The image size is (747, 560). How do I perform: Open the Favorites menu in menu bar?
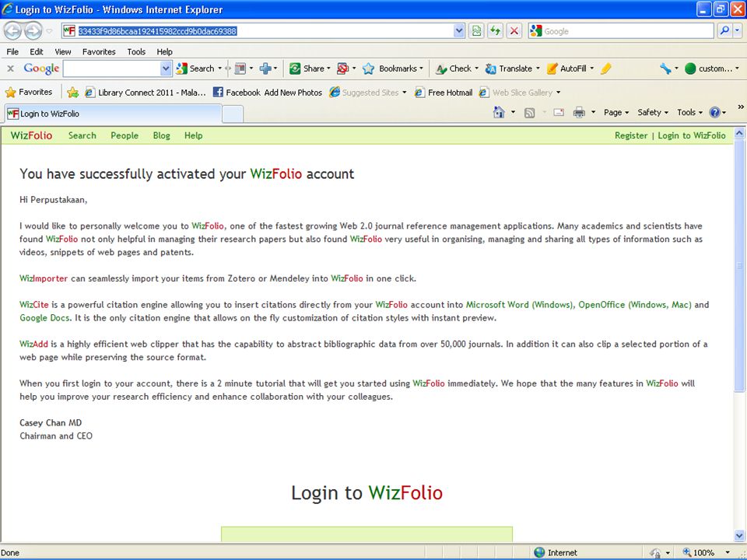[99, 51]
